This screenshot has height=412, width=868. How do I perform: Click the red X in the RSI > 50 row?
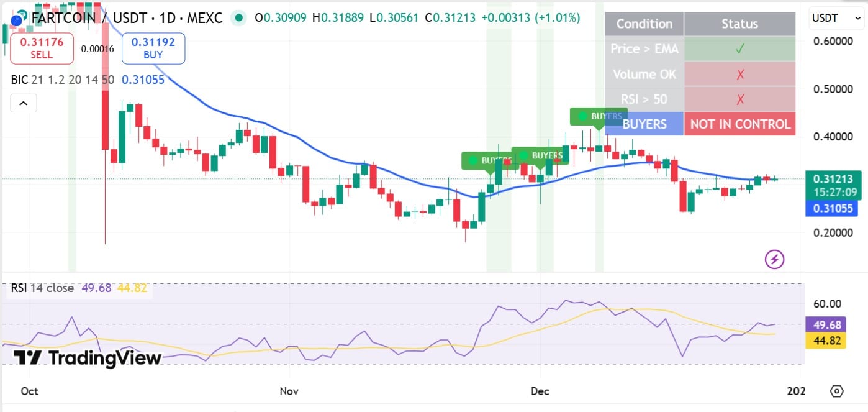(739, 98)
